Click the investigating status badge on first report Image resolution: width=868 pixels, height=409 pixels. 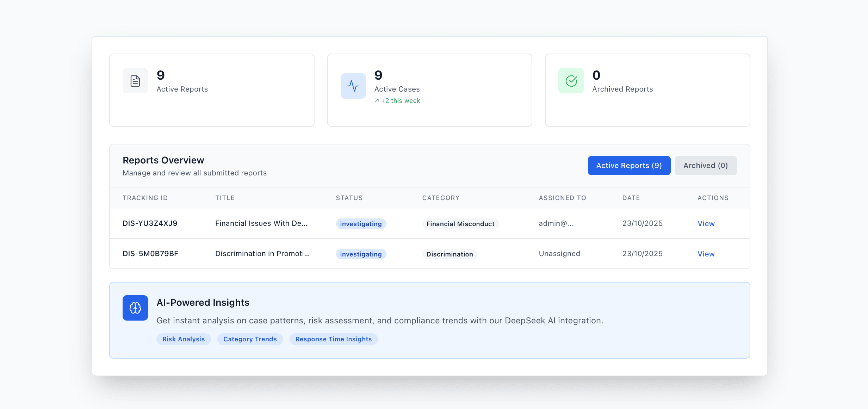(361, 223)
